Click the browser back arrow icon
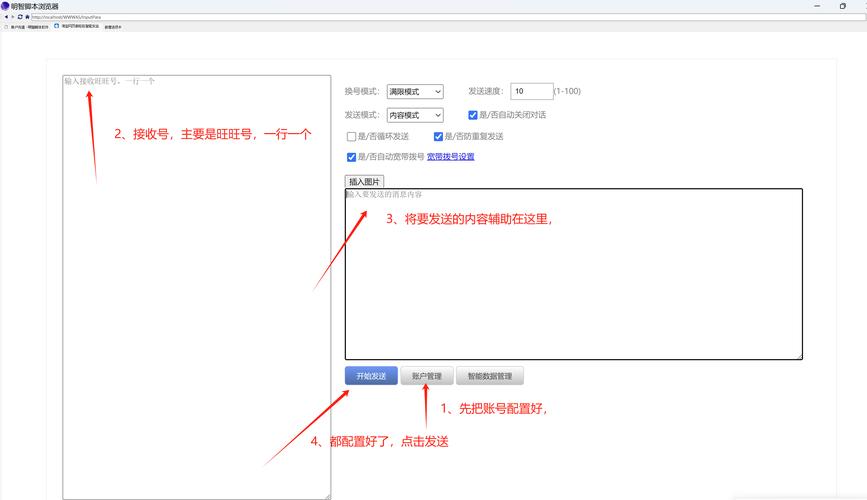 click(5, 17)
